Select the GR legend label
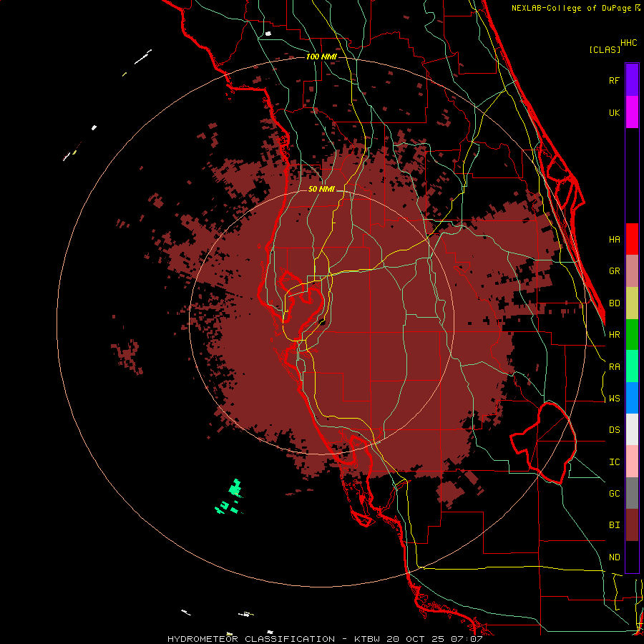Image resolution: width=644 pixels, height=644 pixels. coord(614,271)
